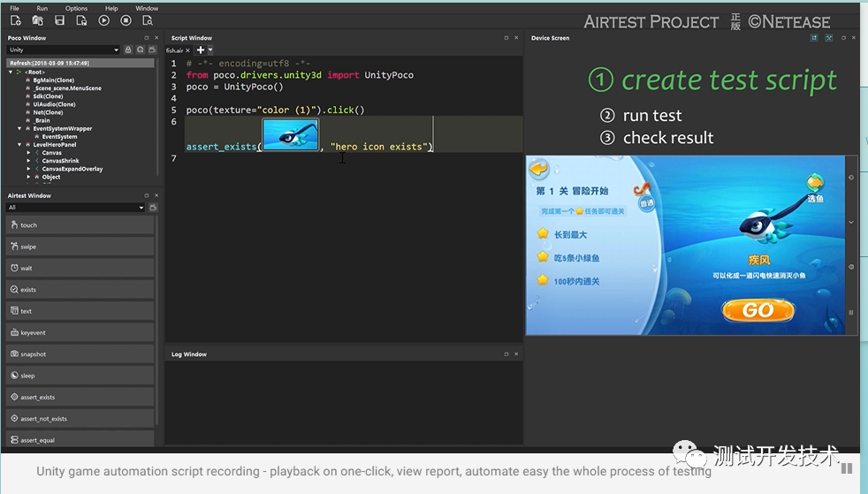
Task: Open the Unity mode dropdown in Poco Window
Action: tap(63, 49)
